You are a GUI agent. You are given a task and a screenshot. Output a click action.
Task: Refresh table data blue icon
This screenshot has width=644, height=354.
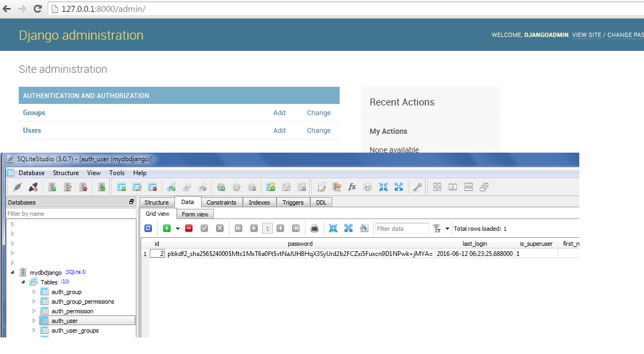point(148,228)
